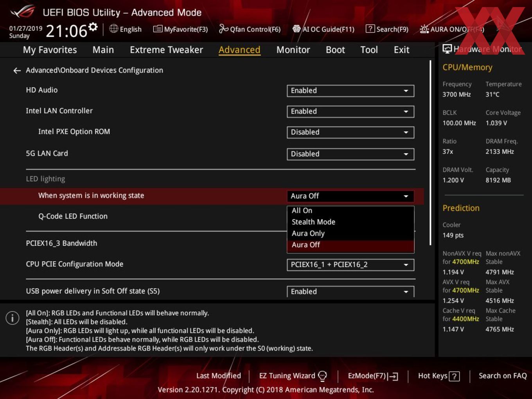Open Intel PXE Option ROM dropdown

coord(350,132)
